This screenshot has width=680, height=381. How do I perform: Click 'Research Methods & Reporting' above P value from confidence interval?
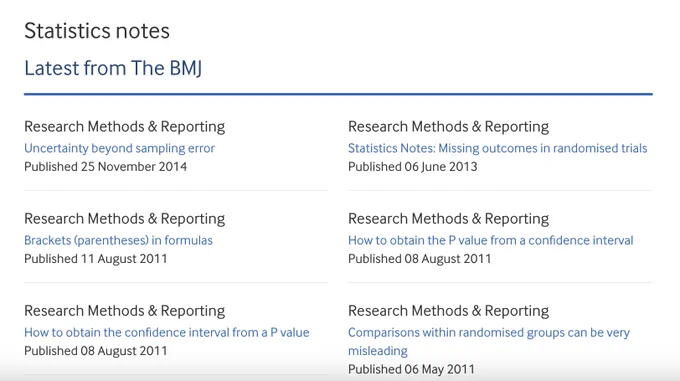[x=448, y=218]
